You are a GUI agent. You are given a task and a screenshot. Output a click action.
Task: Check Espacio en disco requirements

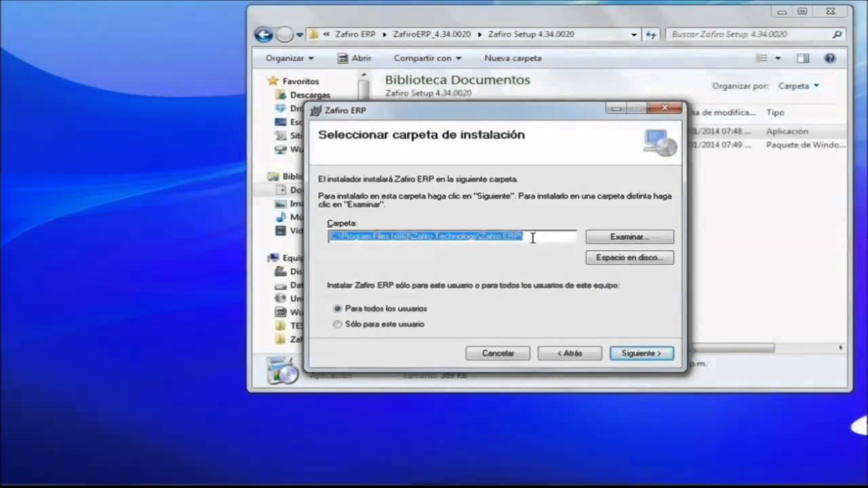pyautogui.click(x=629, y=258)
